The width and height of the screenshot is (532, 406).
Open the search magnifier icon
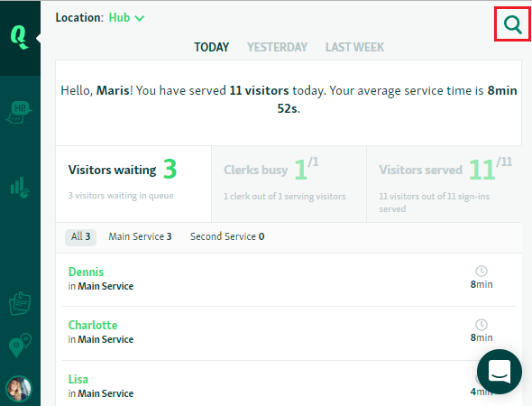click(x=512, y=24)
